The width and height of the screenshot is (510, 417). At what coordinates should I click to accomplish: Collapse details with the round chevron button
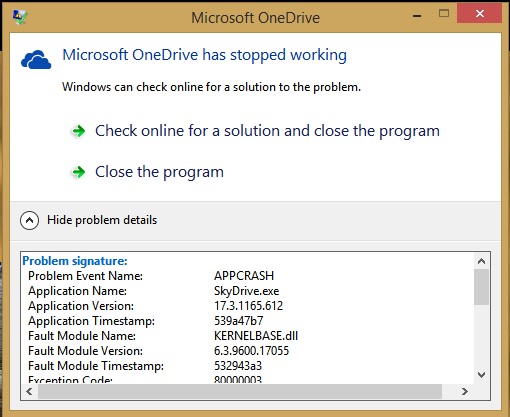click(x=29, y=220)
